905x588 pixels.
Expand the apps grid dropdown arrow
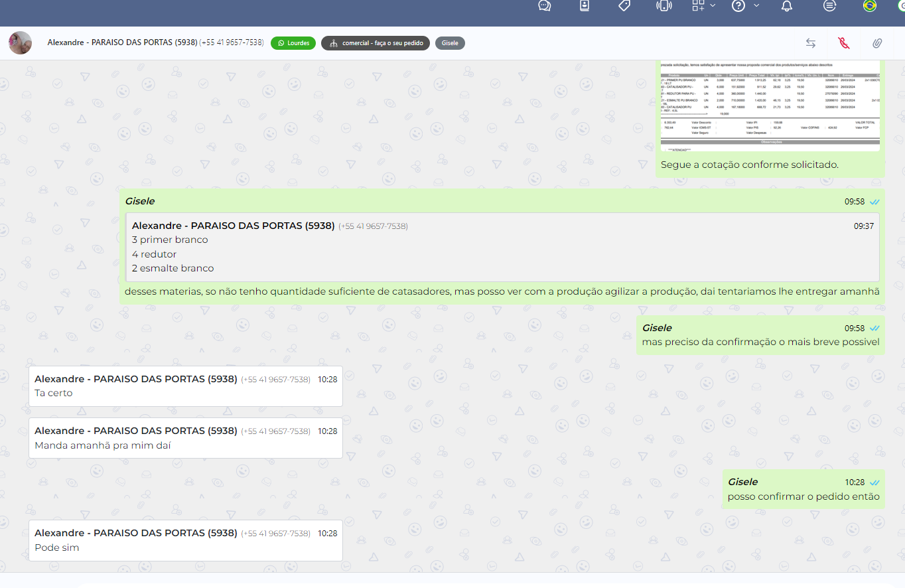[713, 5]
